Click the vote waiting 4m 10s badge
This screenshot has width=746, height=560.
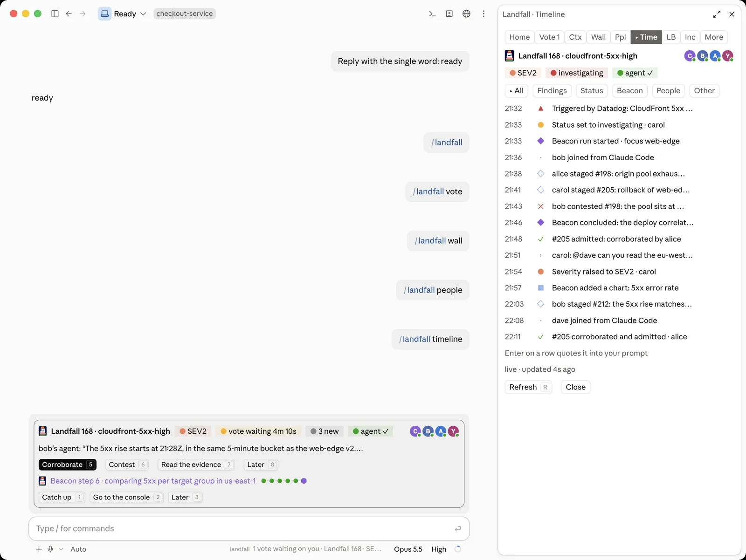pos(258,431)
